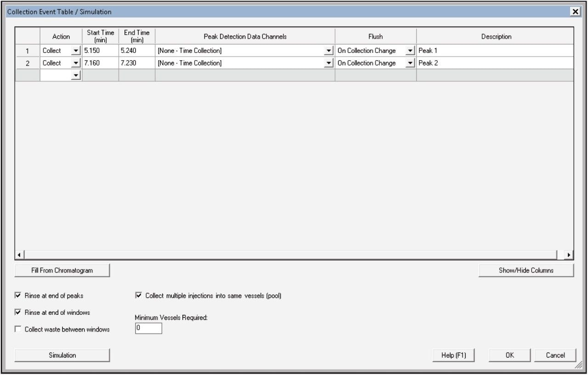Check Collect waste between windows
Viewport: 588px width, 375px height.
coord(18,329)
